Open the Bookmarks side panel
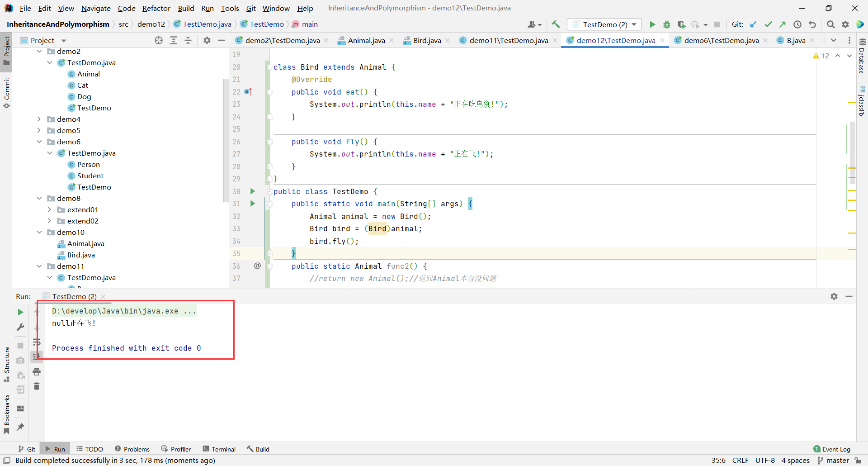The image size is (868, 466). (6, 414)
